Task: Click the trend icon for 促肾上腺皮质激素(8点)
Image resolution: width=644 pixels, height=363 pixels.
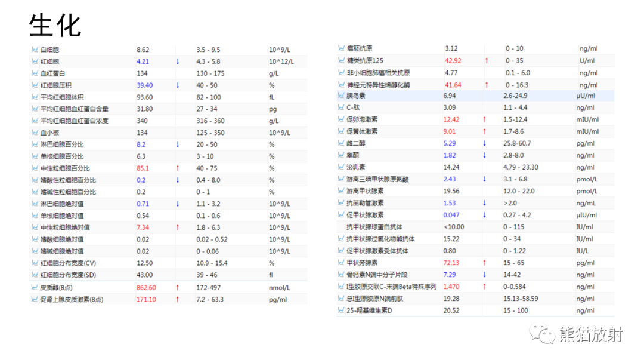Action: (35, 299)
